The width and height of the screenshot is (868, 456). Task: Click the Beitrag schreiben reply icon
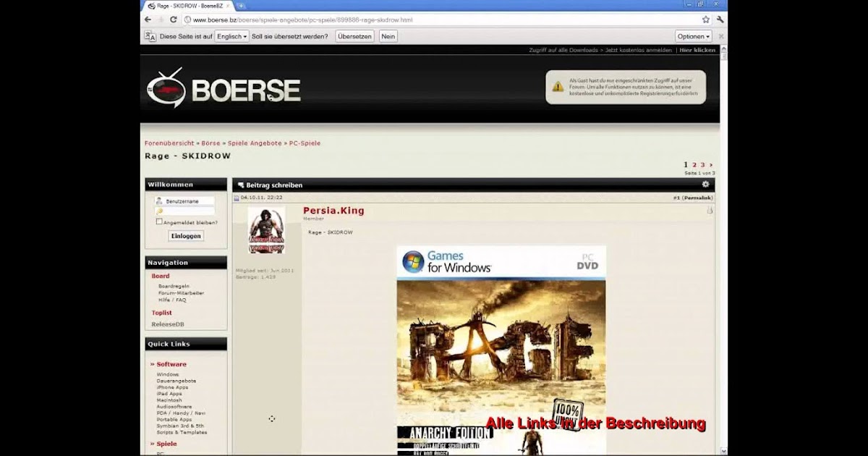click(241, 185)
